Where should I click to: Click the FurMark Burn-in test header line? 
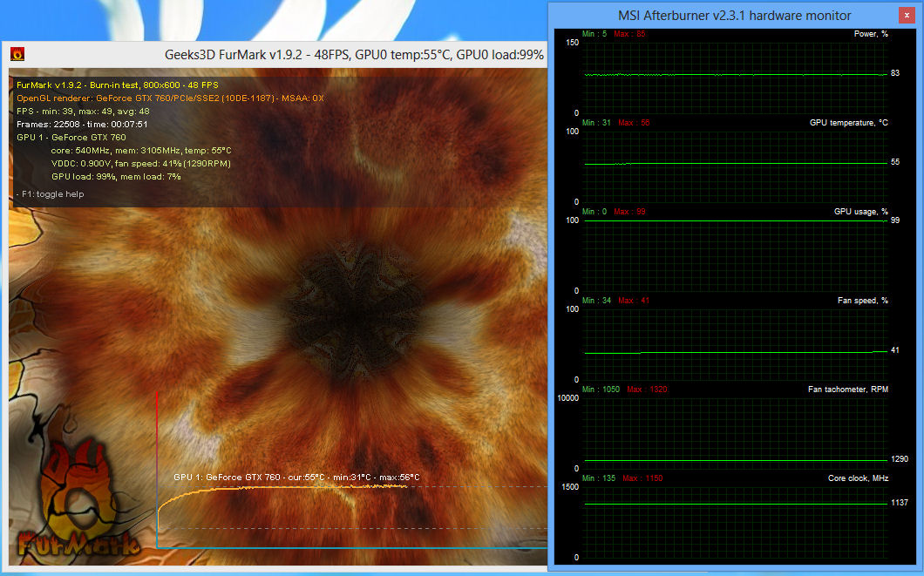(118, 85)
